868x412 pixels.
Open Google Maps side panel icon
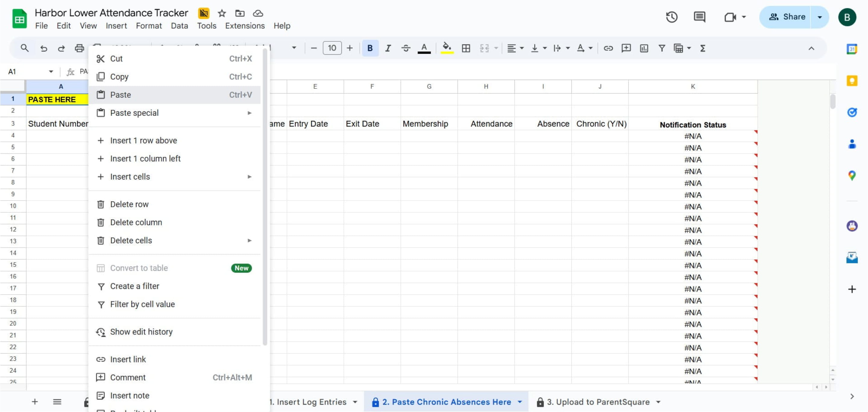(851, 176)
